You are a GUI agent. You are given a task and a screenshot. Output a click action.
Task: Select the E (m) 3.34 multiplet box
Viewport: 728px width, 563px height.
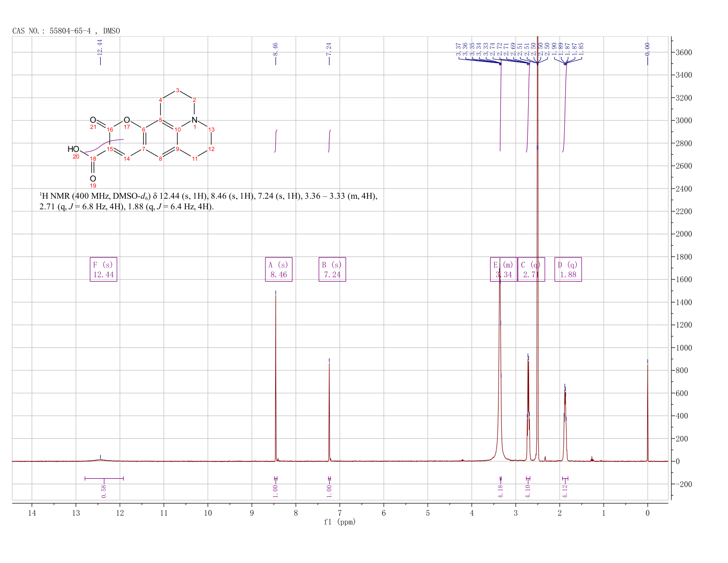(x=503, y=269)
